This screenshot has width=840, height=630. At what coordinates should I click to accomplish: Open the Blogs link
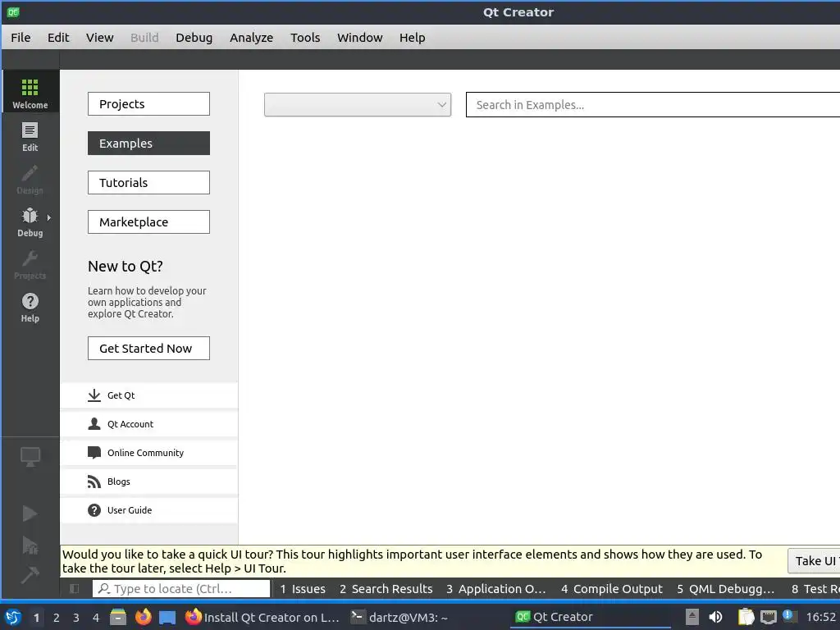149,482
